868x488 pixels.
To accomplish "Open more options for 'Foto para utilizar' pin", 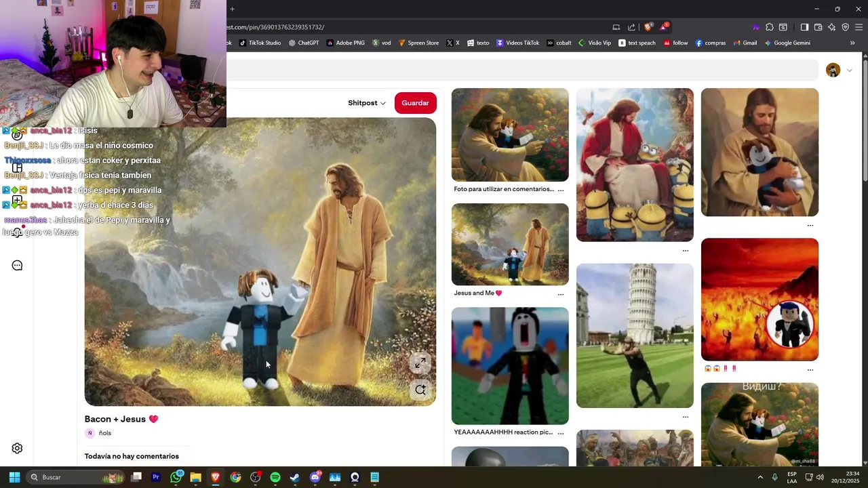I will point(560,190).
